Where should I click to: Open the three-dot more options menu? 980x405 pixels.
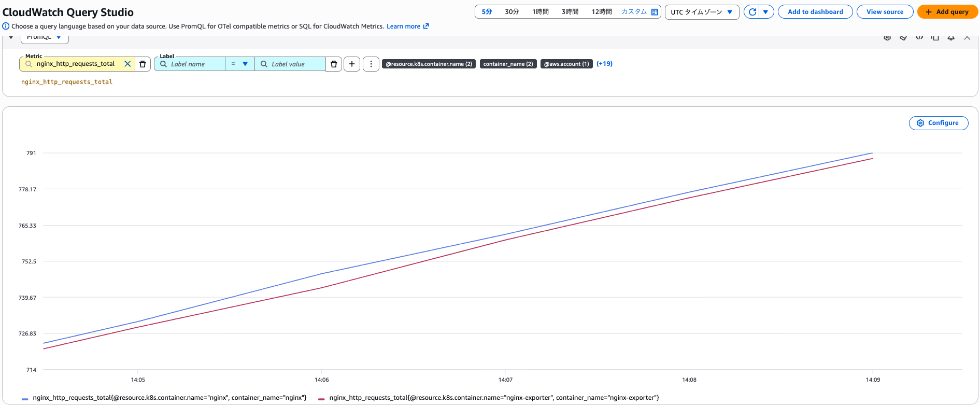(x=371, y=64)
